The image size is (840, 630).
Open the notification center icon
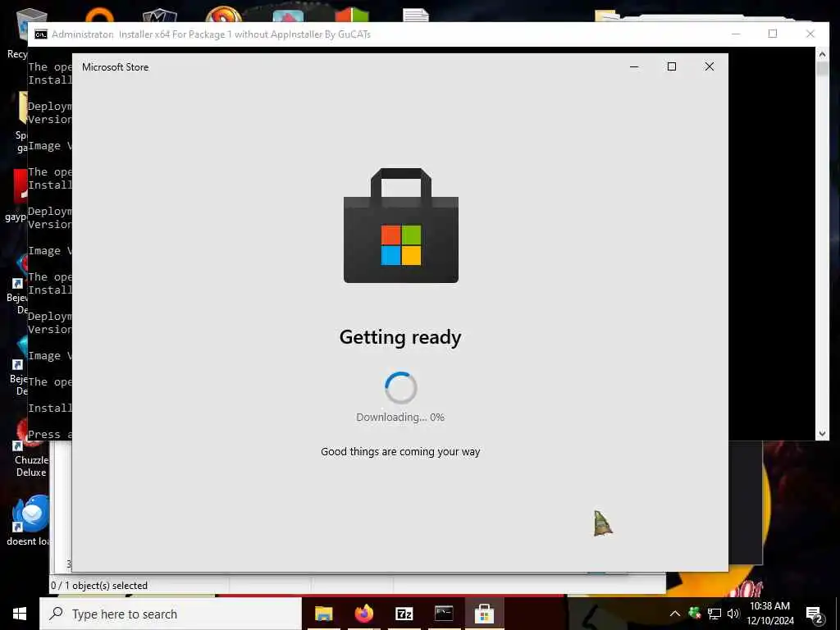[x=815, y=614]
